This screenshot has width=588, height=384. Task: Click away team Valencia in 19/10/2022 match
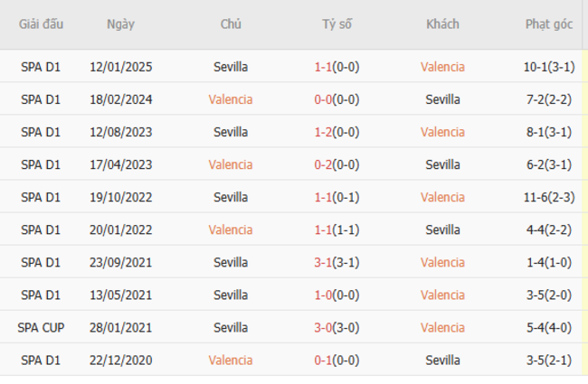pyautogui.click(x=442, y=197)
